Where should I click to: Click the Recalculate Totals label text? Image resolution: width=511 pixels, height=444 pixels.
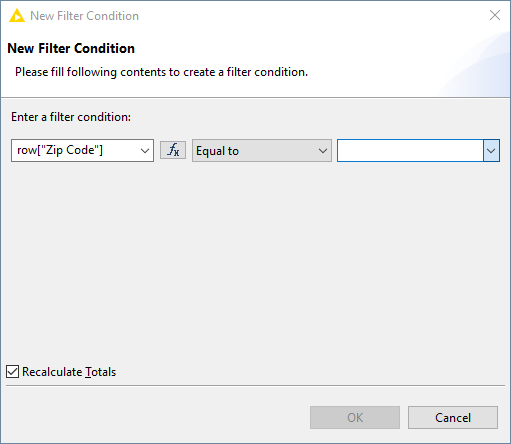pos(69,372)
